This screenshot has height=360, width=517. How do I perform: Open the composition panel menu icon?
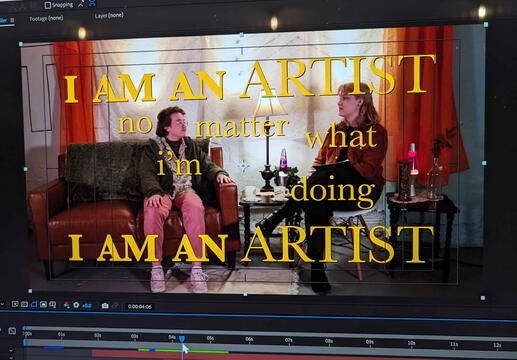click(12, 20)
